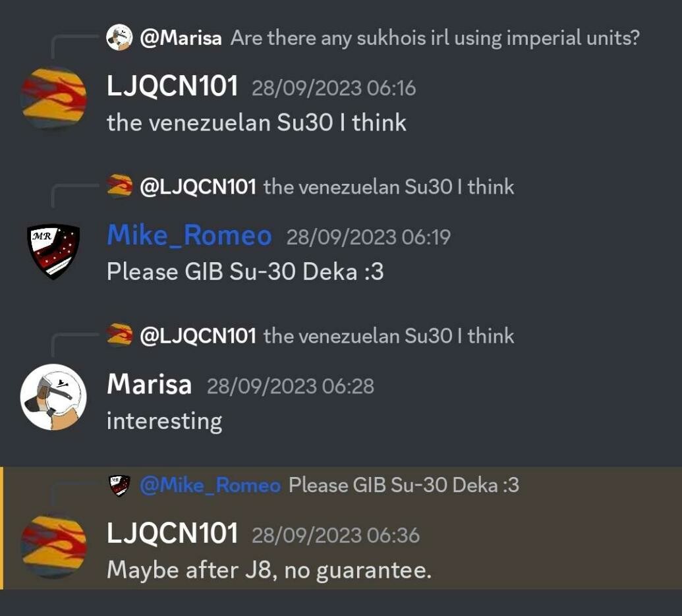Select the 'Maybe after J8, no guarantee.' message
Viewport: 682px width, 616px height.
coord(270,570)
